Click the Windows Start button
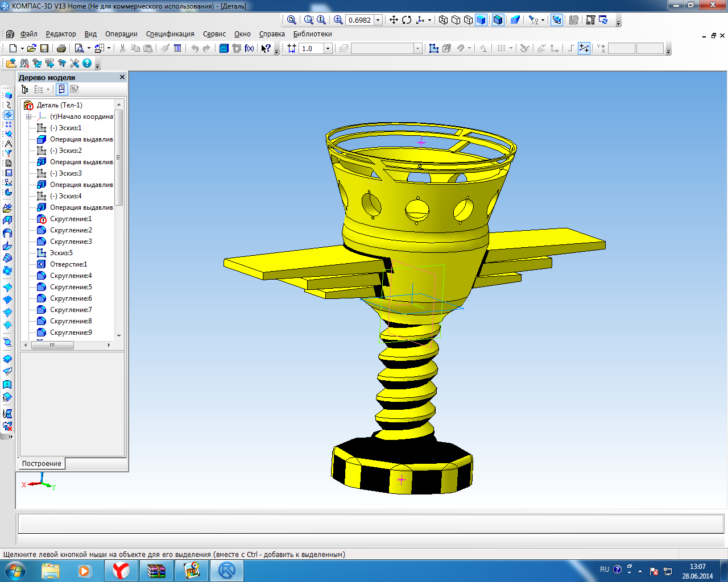The width and height of the screenshot is (728, 582). (15, 570)
